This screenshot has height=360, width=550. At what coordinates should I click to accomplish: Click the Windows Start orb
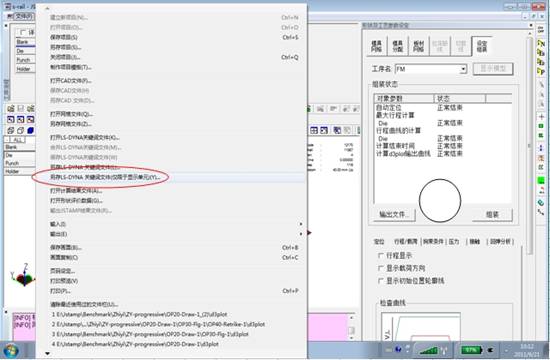point(11,351)
